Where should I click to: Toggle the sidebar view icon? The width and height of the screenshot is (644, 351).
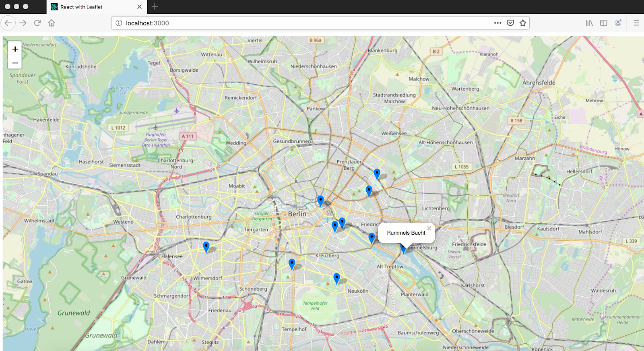point(603,23)
